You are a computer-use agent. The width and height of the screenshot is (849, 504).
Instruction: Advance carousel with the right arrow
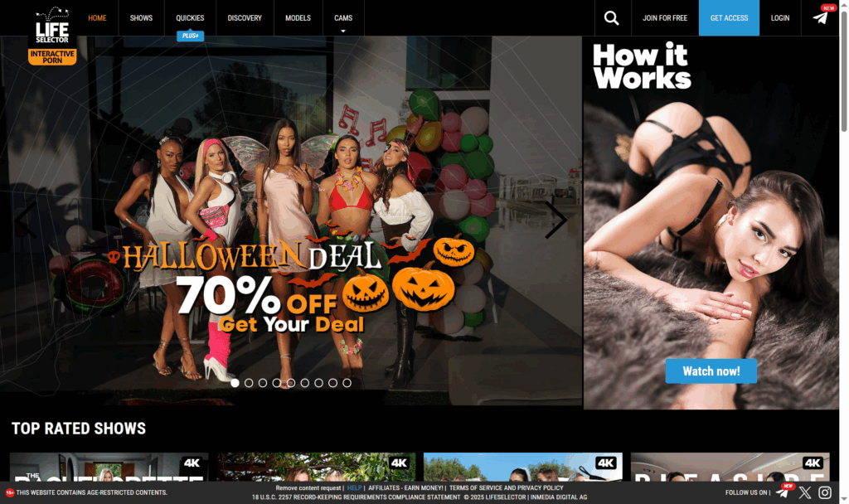tap(557, 219)
